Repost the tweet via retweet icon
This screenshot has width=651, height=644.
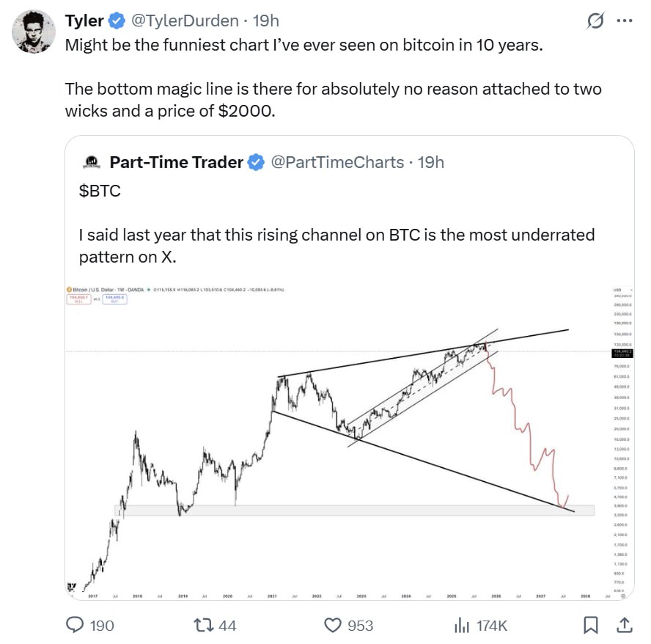(x=202, y=625)
